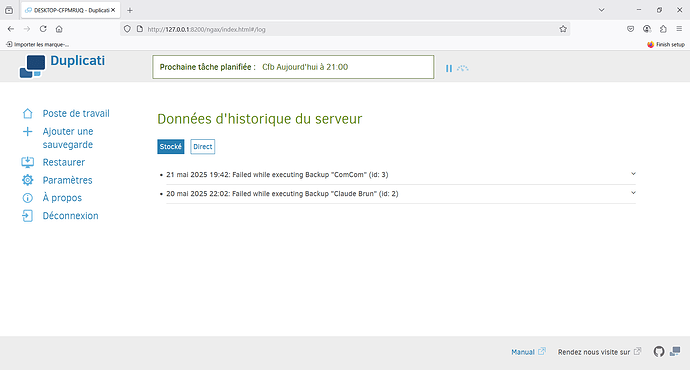Click the page info icon in address bar
The width and height of the screenshot is (690, 370).
(140, 29)
